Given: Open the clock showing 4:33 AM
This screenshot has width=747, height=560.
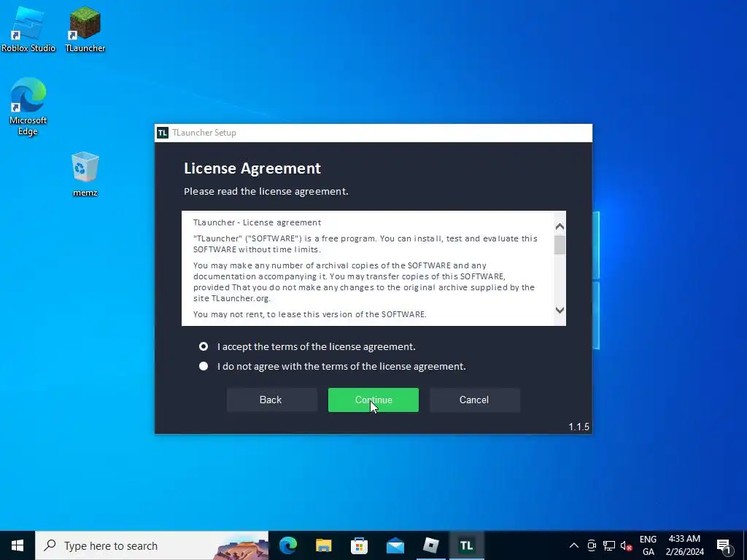Looking at the screenshot, I should pos(684,545).
